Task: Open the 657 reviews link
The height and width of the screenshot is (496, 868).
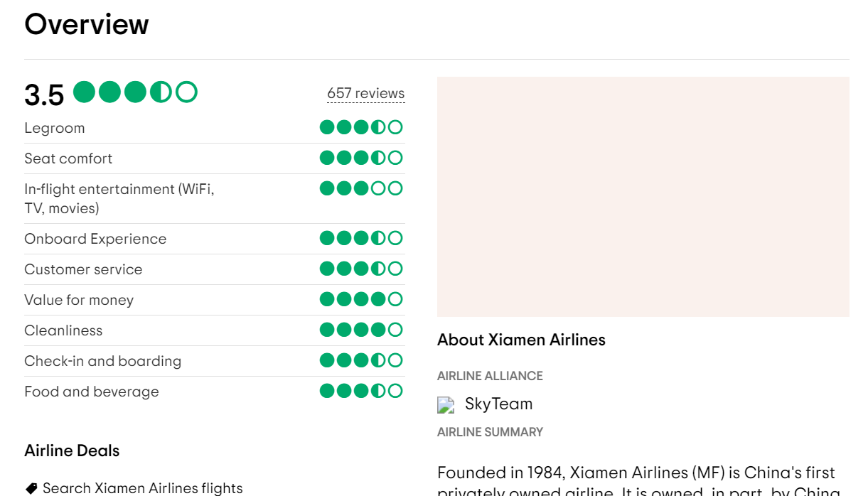Action: click(x=365, y=93)
